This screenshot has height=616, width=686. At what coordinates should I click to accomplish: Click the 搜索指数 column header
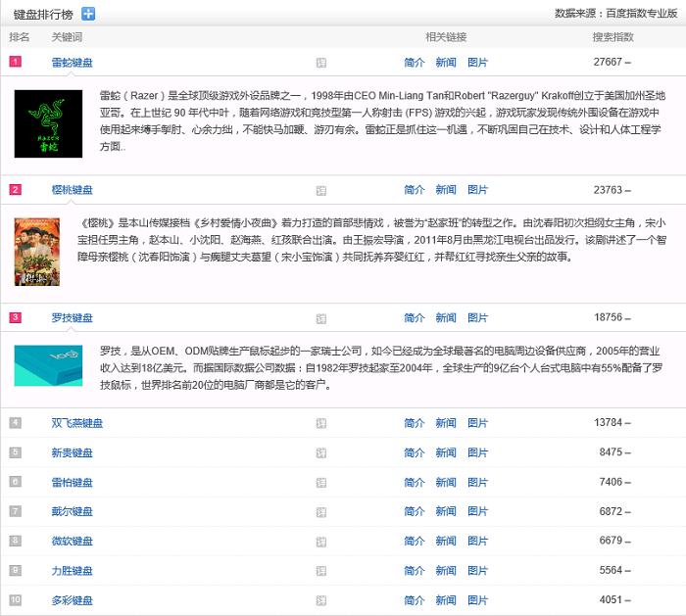(612, 37)
